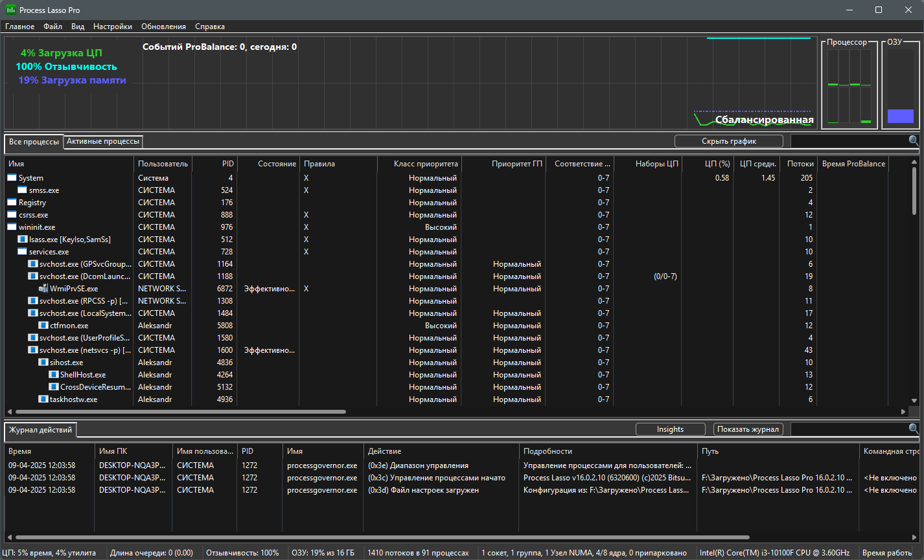This screenshot has height=560, width=924.
Task: Click the wininit.exe process icon
Action: click(12, 227)
